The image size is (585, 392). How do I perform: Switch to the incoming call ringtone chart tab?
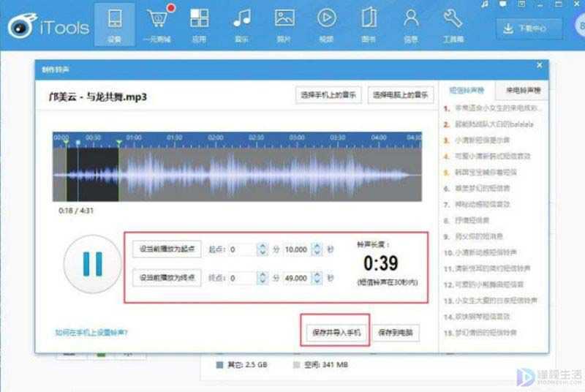[523, 90]
